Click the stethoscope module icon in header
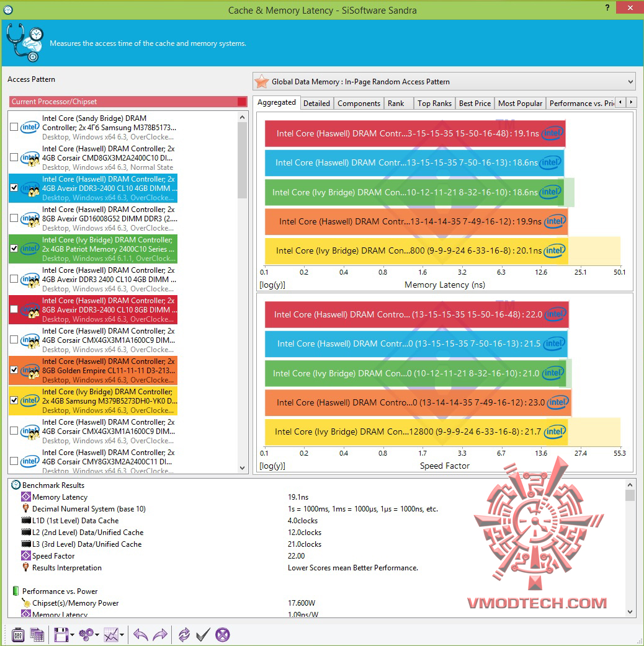 click(25, 43)
